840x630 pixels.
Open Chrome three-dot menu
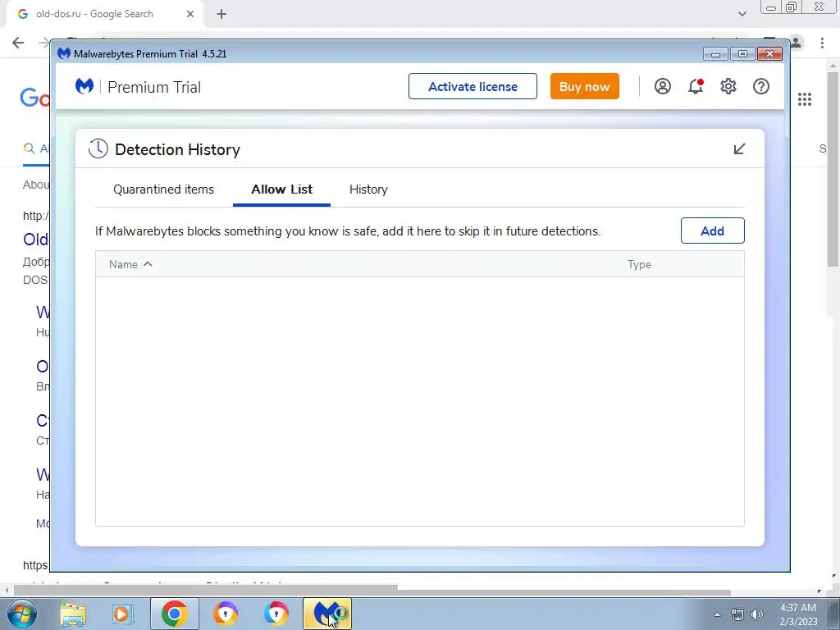(822, 43)
